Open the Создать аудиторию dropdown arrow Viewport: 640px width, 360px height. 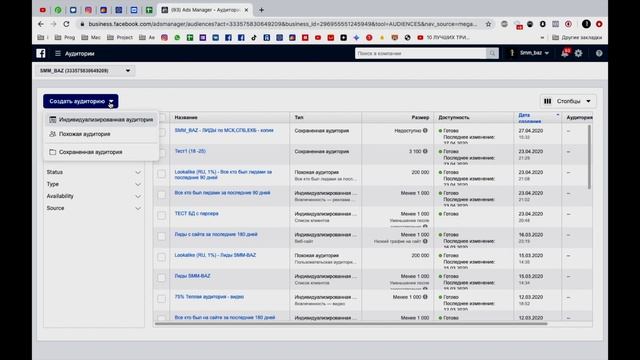111,102
